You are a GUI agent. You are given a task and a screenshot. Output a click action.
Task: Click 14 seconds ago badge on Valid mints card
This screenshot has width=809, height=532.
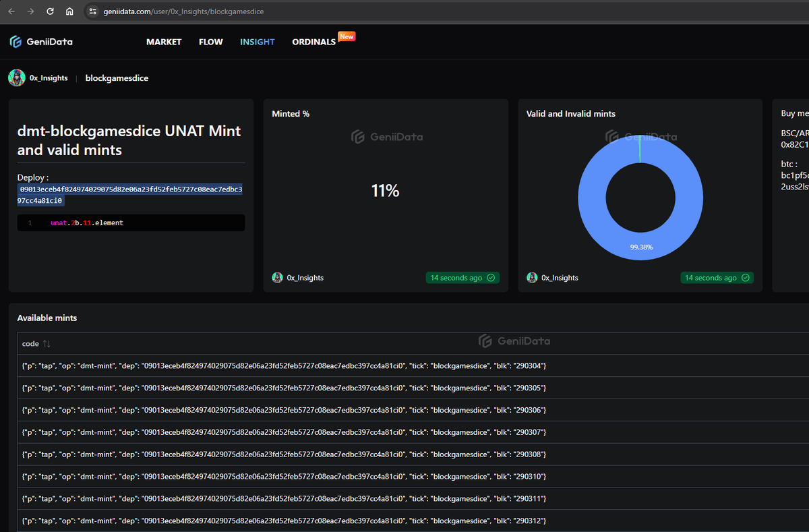click(717, 278)
